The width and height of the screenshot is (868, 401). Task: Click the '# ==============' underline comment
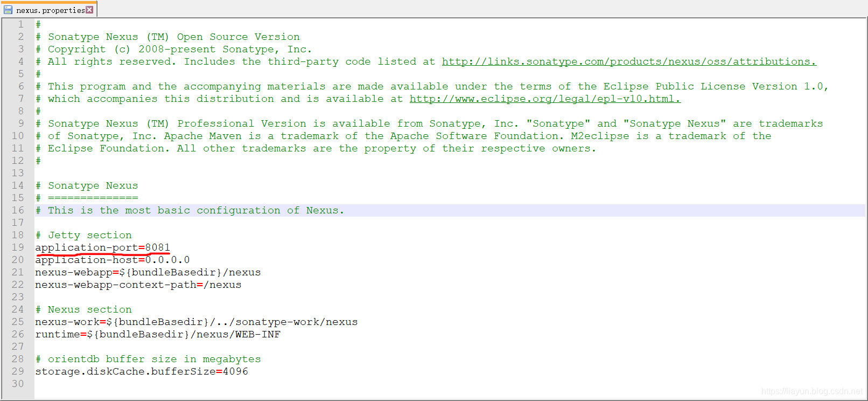(x=87, y=198)
